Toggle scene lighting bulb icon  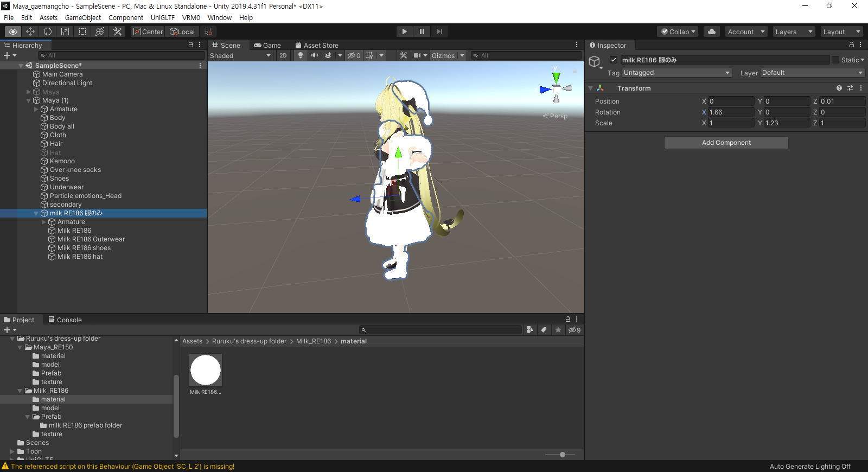[301, 55]
